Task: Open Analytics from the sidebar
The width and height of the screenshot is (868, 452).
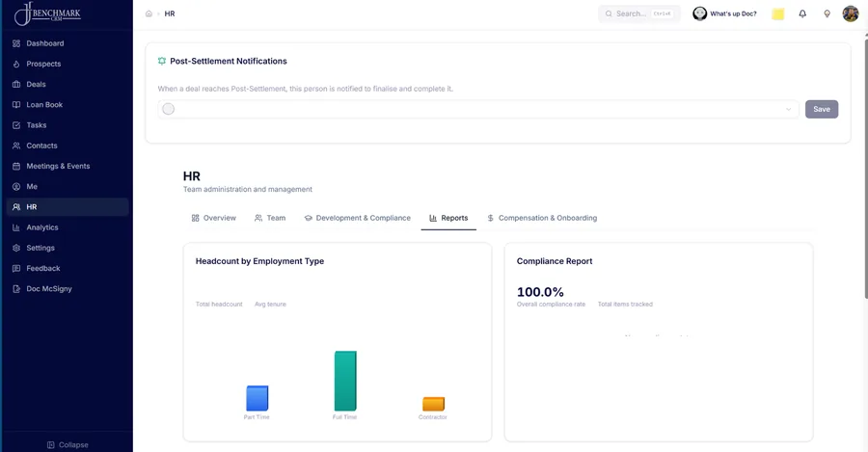Action: (68, 227)
